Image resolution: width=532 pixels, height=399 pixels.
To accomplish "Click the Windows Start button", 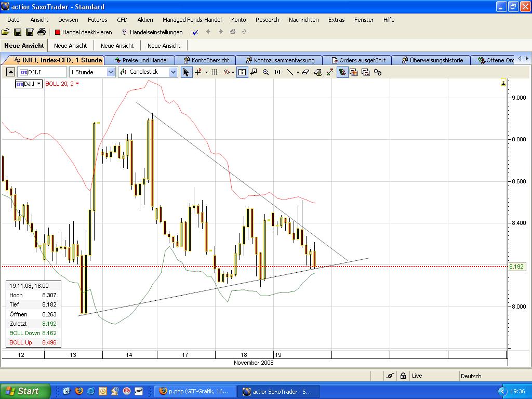I will pyautogui.click(x=24, y=391).
